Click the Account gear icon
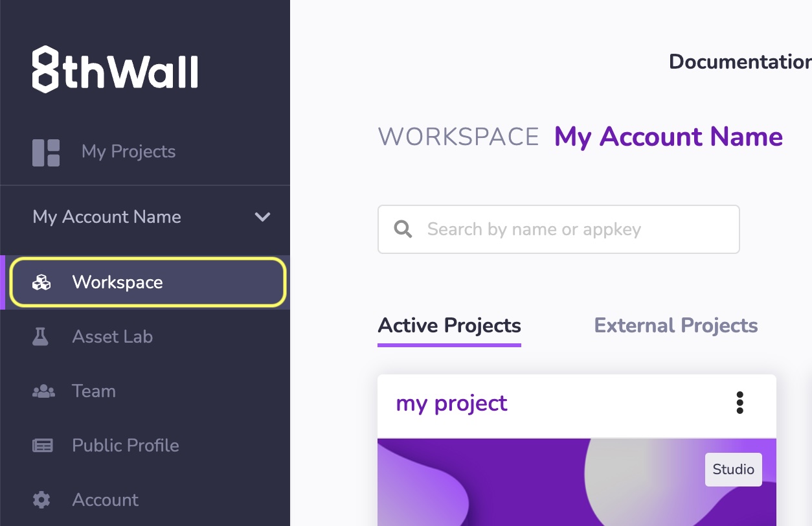 pyautogui.click(x=41, y=499)
